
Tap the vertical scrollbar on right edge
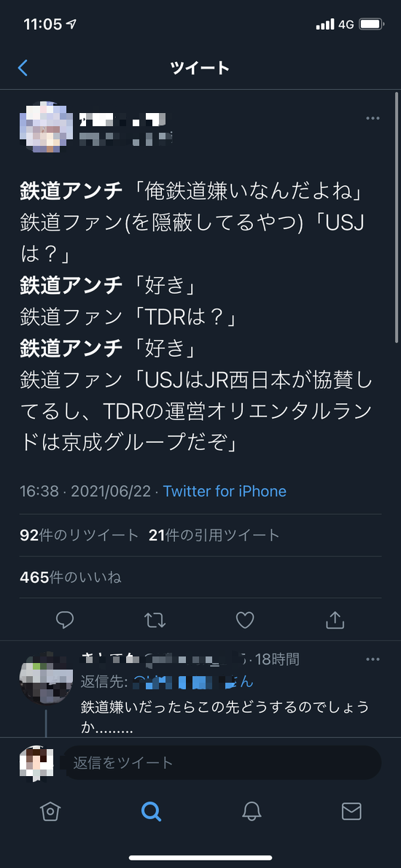point(396,217)
